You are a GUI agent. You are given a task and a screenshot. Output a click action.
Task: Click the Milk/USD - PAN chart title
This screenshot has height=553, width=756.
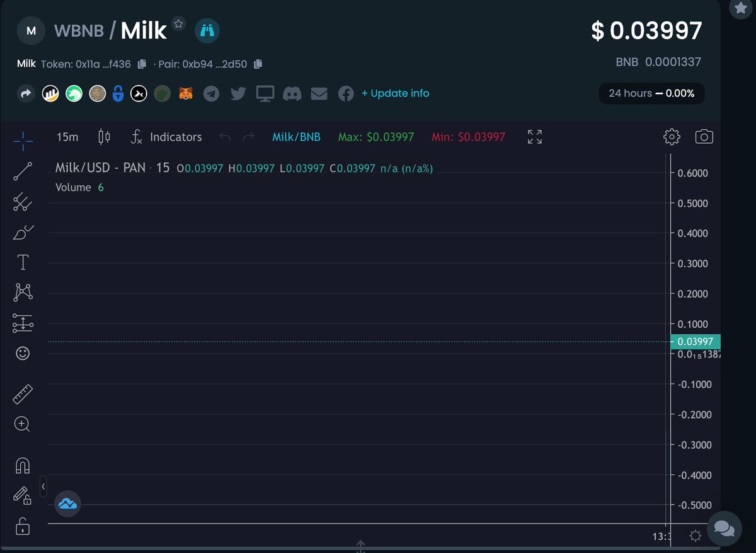[x=100, y=168]
